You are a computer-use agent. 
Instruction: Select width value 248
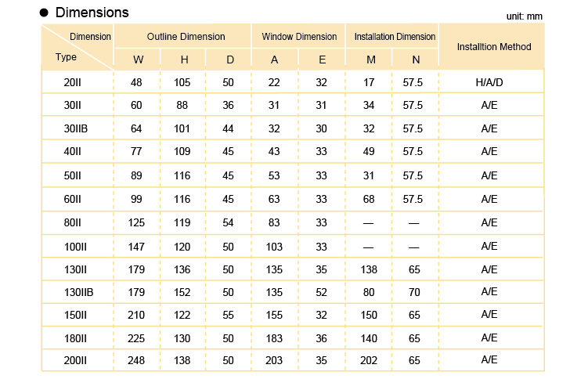pos(136,360)
